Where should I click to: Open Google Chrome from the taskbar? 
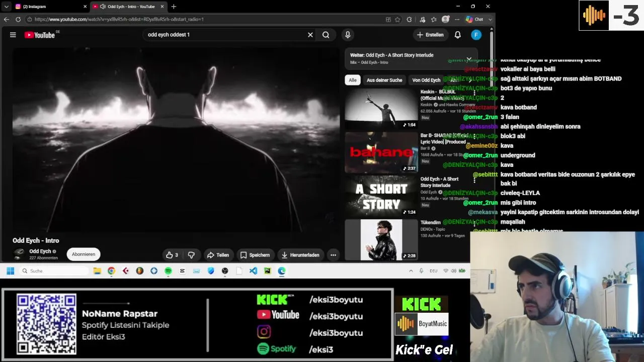tap(111, 271)
